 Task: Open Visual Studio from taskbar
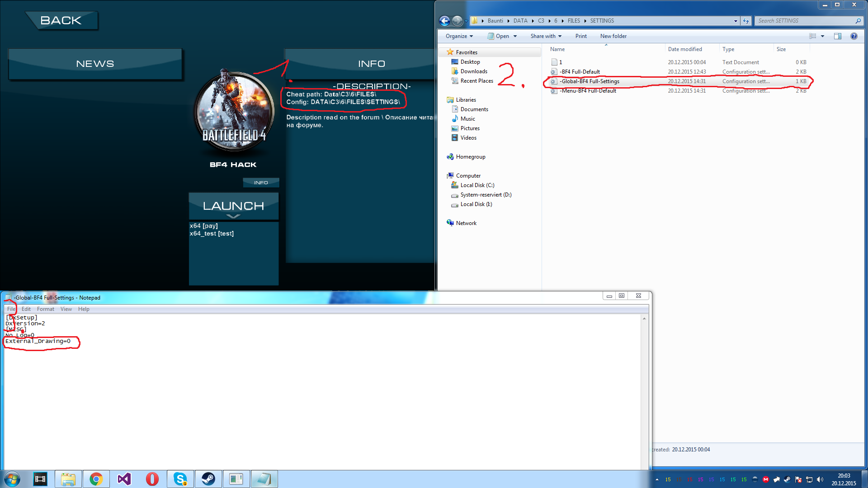click(124, 479)
